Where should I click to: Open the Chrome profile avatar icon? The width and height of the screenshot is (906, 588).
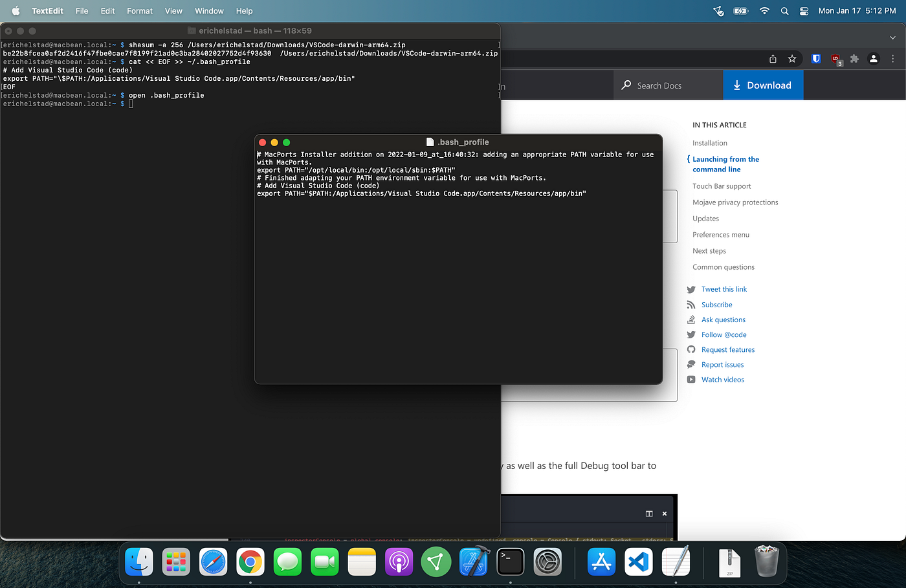pyautogui.click(x=874, y=58)
